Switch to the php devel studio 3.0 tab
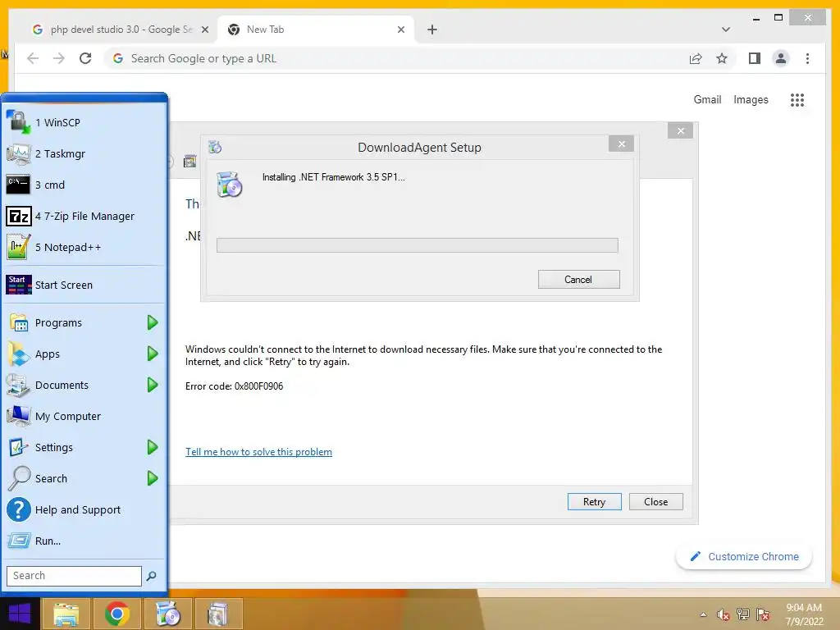 point(121,30)
